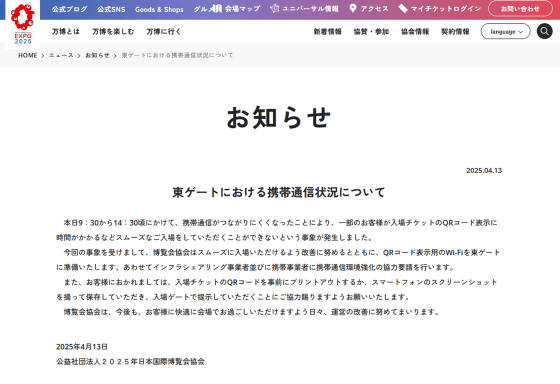The height and width of the screenshot is (384, 560).
Task: Open the Goods & Shops link
Action: point(159,9)
